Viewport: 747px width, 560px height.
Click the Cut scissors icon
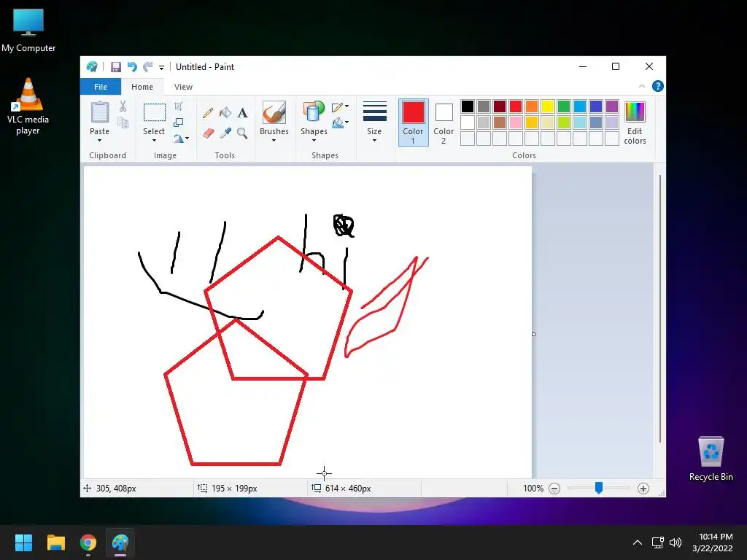coord(123,106)
